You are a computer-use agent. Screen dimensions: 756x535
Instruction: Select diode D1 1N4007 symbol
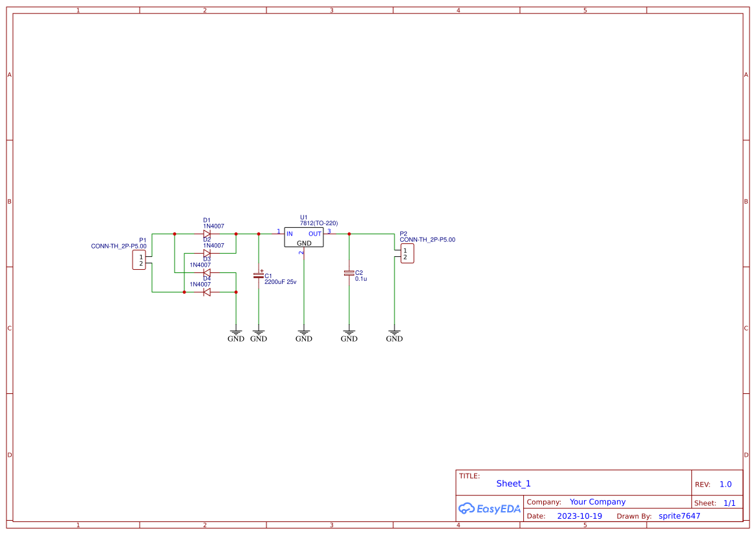[206, 234]
